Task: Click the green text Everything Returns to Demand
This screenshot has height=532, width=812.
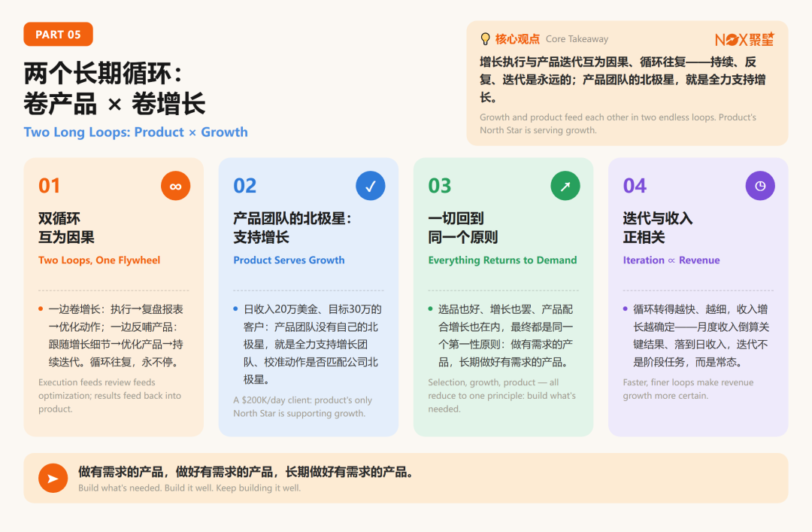Action: click(502, 260)
